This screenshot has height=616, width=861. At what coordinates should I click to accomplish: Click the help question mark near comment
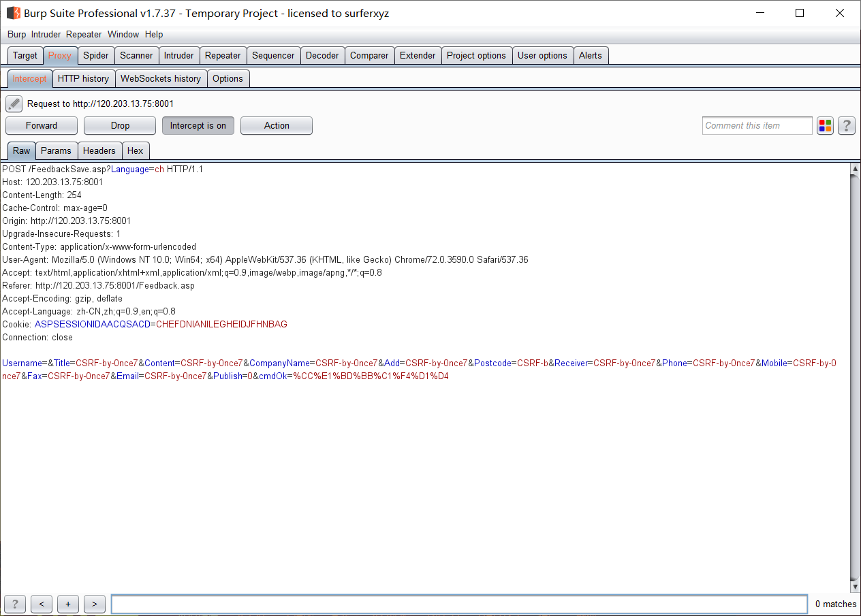847,126
